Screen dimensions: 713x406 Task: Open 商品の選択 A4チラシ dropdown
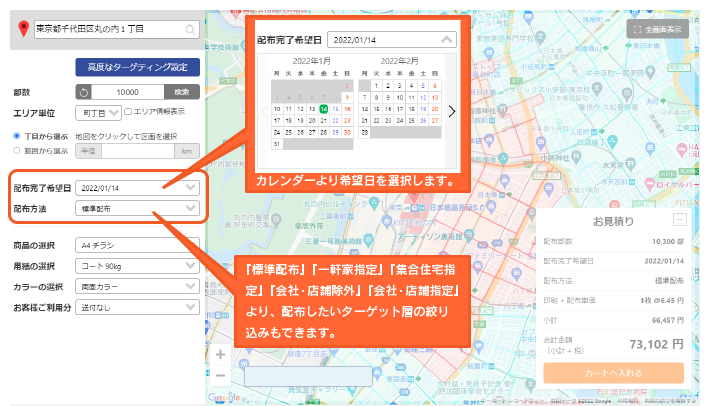[137, 245]
